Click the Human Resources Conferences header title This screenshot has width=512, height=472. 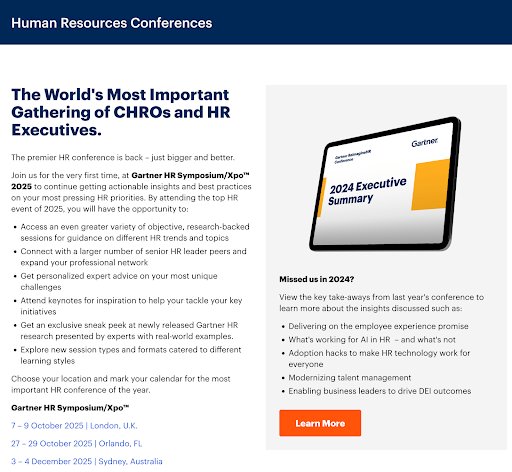[x=112, y=23]
